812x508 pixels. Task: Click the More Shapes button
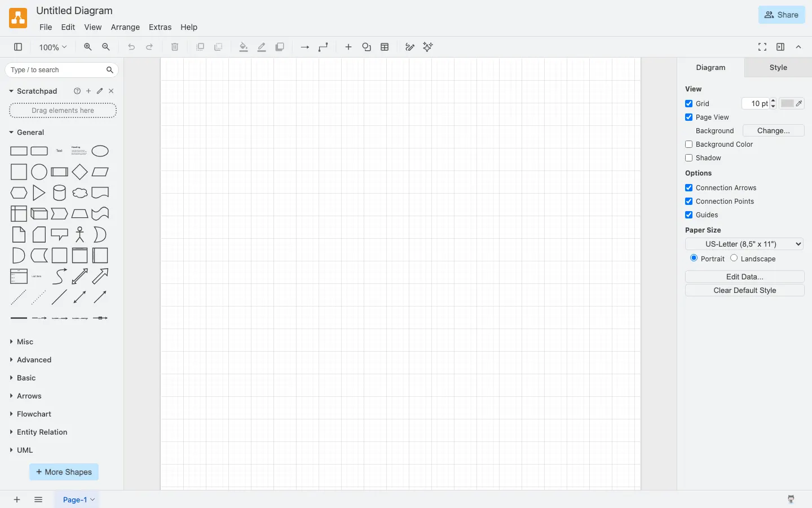click(x=64, y=472)
